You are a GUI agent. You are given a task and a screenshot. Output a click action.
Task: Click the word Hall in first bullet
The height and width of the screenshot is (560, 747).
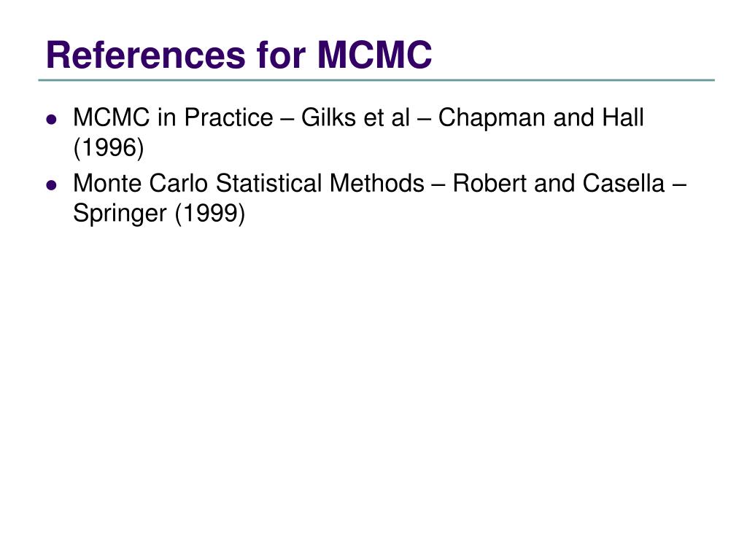tap(623, 117)
